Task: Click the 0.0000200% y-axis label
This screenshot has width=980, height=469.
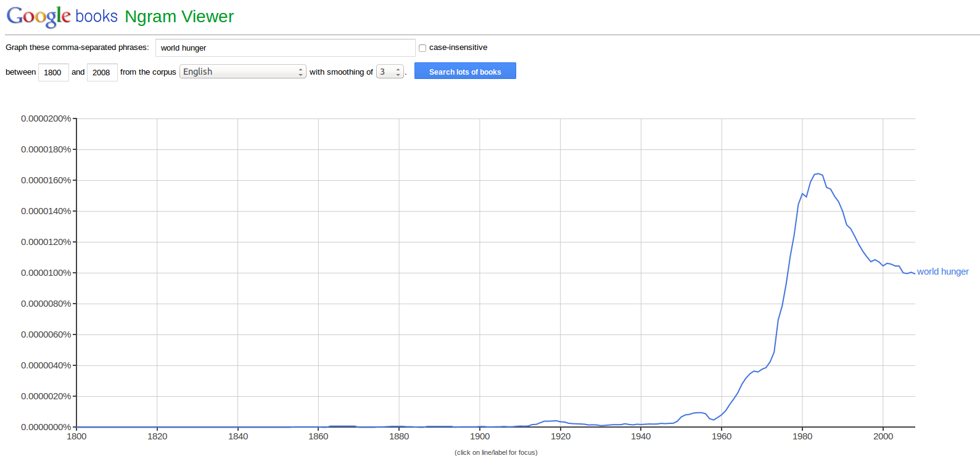Action: (46, 118)
